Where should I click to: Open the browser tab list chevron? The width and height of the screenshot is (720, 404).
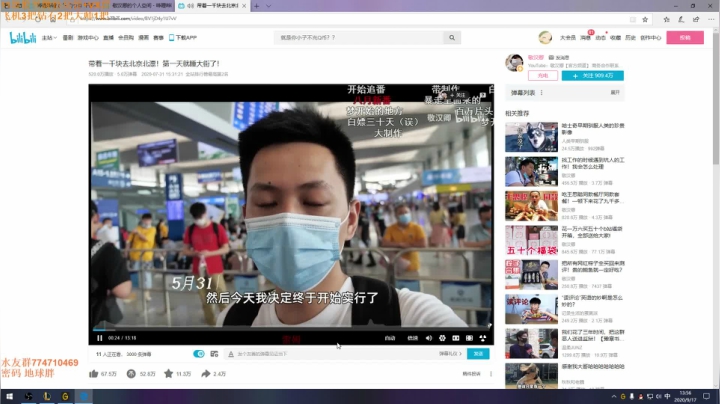269,6
